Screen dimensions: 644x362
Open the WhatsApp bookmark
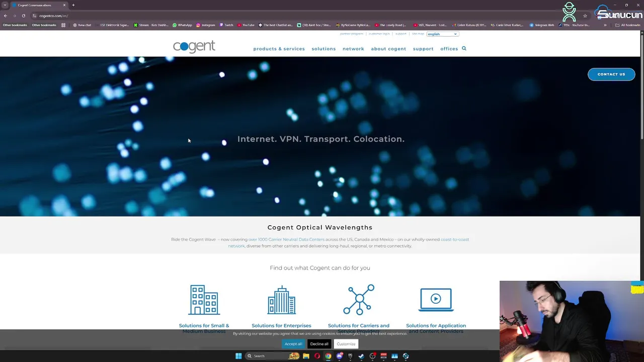point(182,25)
